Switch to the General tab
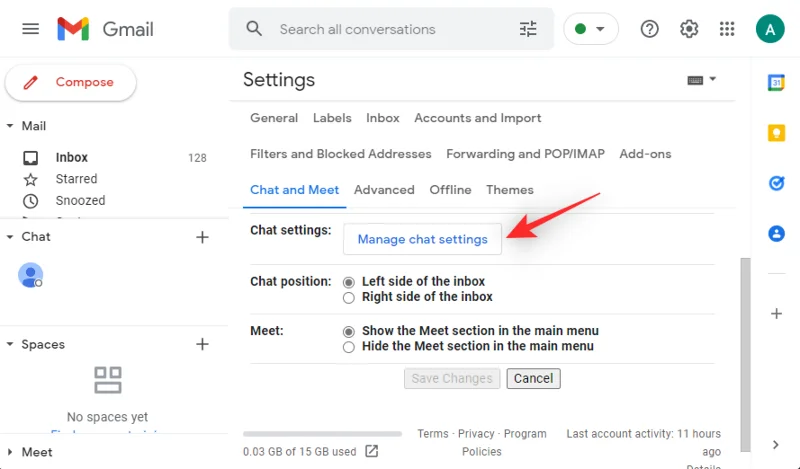 click(274, 118)
